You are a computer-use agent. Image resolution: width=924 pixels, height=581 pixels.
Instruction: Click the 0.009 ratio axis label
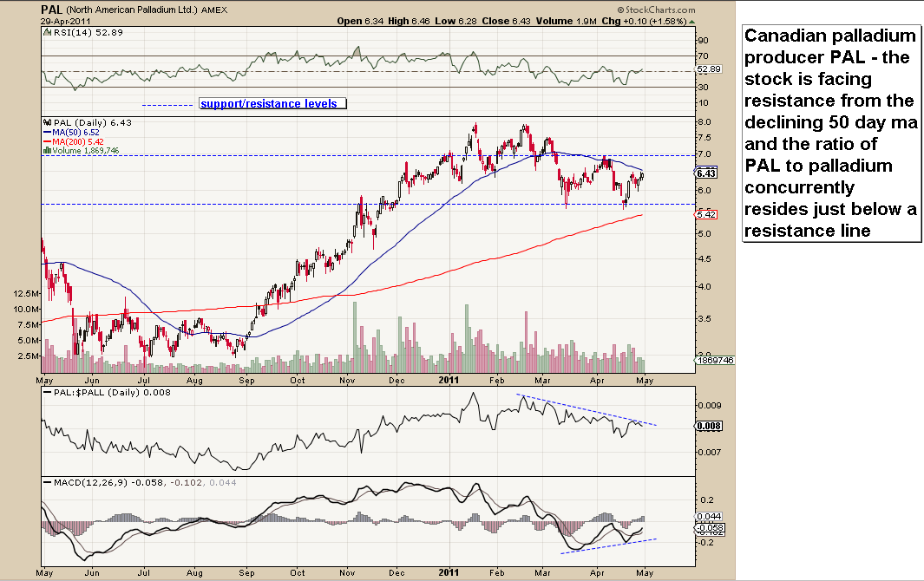[x=710, y=406]
